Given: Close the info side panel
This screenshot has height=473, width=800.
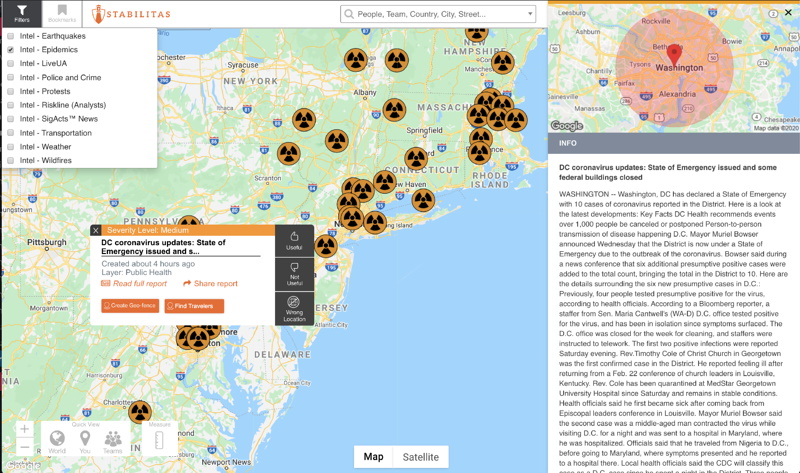Looking at the screenshot, I should click(x=788, y=12).
